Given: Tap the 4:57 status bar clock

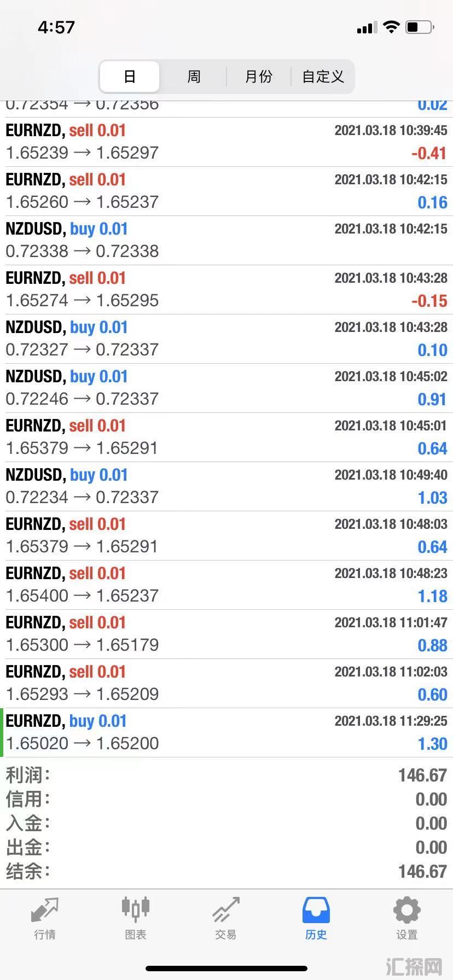Looking at the screenshot, I should [x=56, y=27].
